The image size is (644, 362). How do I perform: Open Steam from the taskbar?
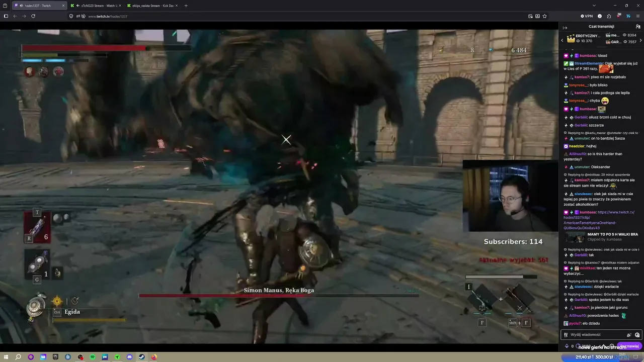click(x=142, y=357)
